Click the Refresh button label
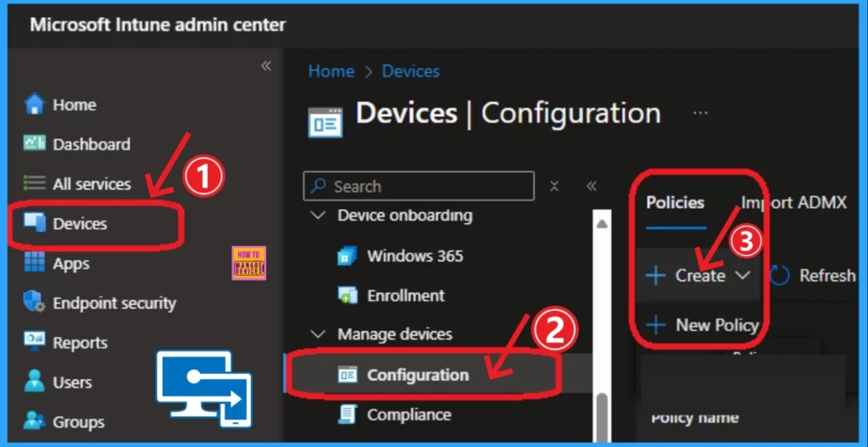 [827, 276]
